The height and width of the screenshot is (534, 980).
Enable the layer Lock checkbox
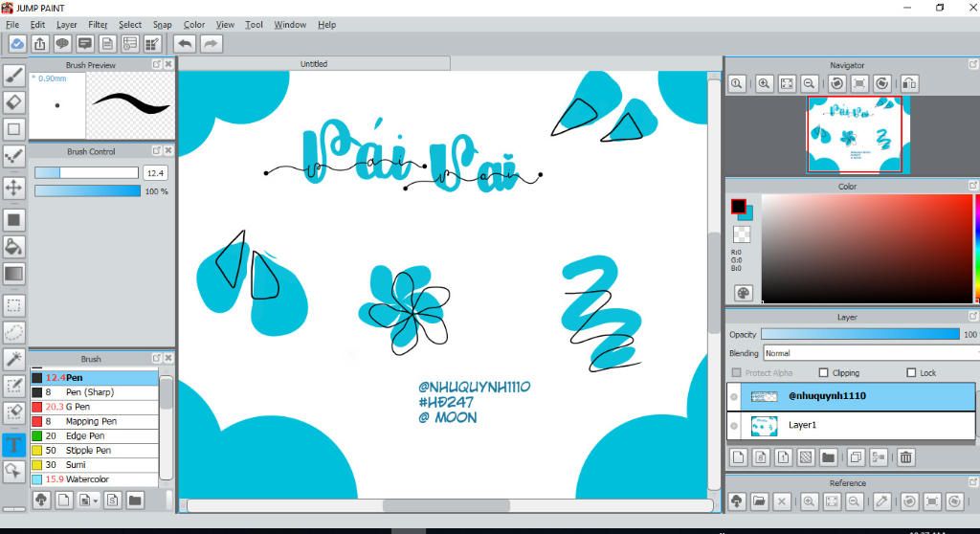point(911,372)
